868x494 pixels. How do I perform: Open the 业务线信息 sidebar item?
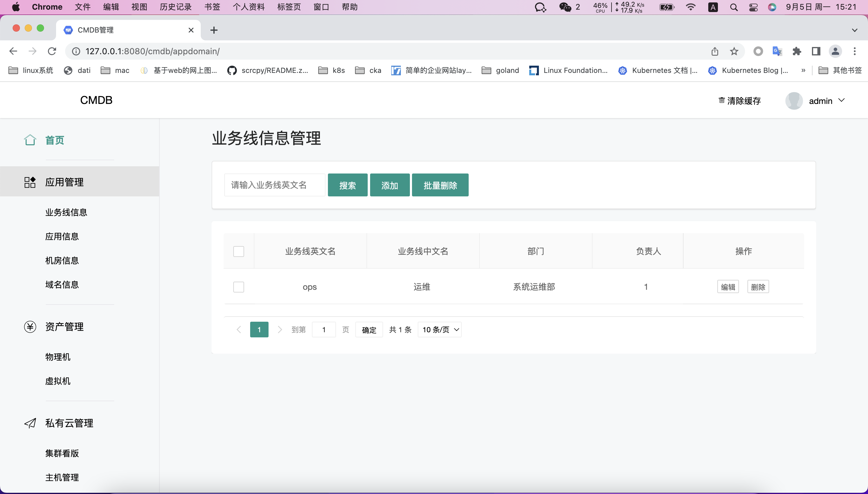click(x=66, y=212)
